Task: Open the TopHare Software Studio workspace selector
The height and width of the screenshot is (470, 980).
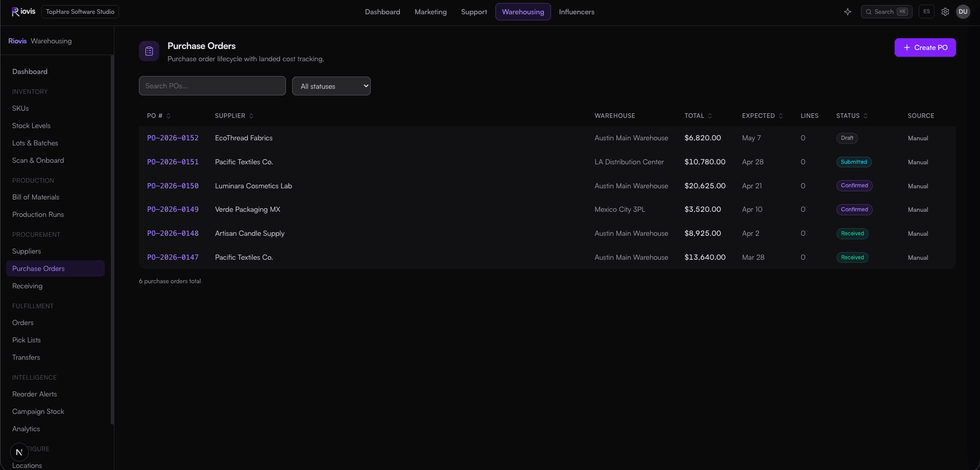Action: [80, 12]
